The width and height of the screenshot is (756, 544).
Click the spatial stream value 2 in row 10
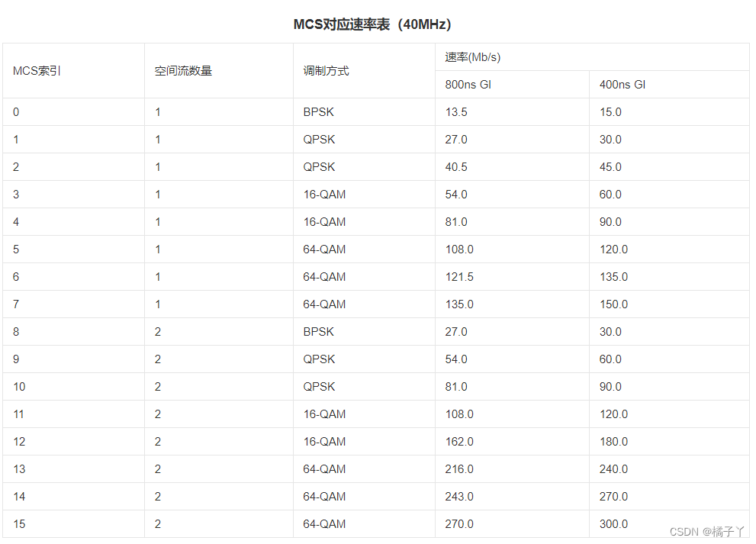coord(157,386)
